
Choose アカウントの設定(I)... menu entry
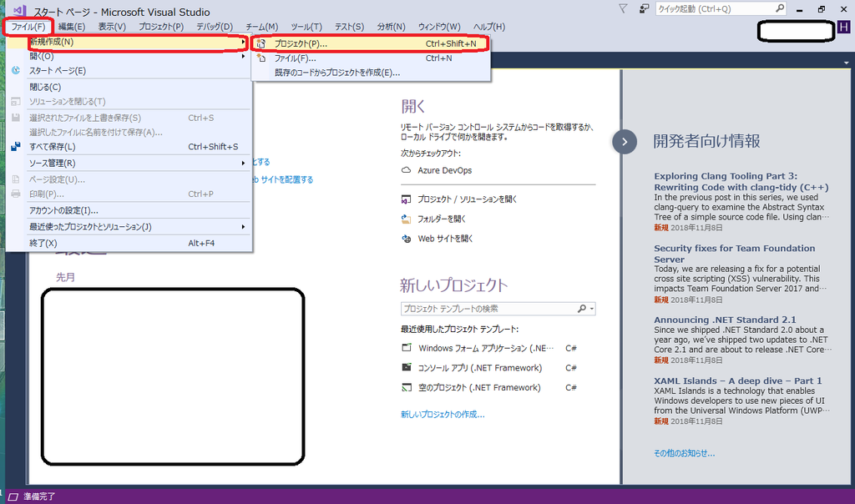tap(129, 210)
